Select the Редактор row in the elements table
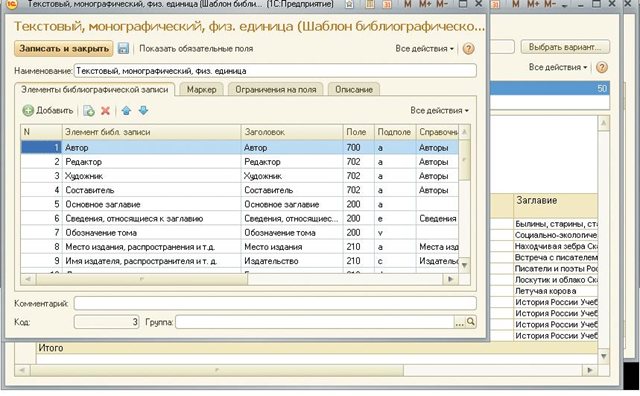The width and height of the screenshot is (640, 396). pyautogui.click(x=240, y=162)
